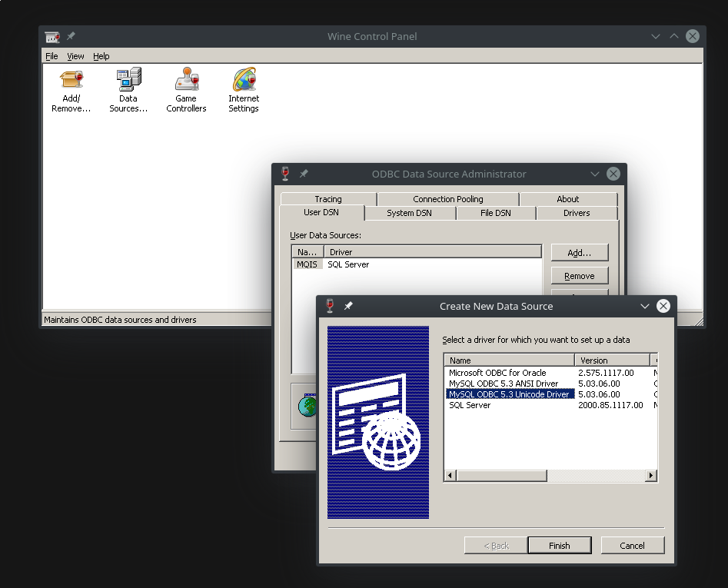
Task: Click globe icon in ODBC Administrator
Action: tap(307, 405)
